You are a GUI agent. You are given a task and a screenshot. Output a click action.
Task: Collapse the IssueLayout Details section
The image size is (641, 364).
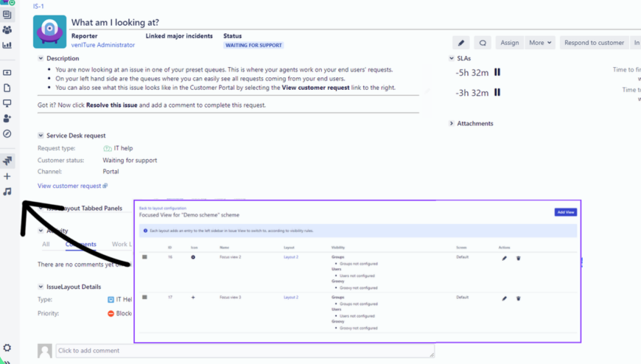pos(41,287)
